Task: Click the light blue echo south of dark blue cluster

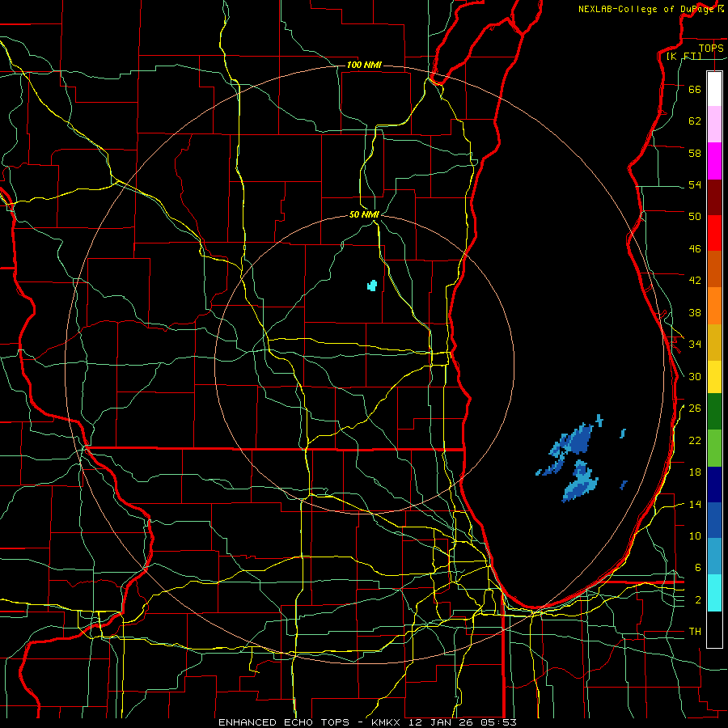Action: coord(580,481)
